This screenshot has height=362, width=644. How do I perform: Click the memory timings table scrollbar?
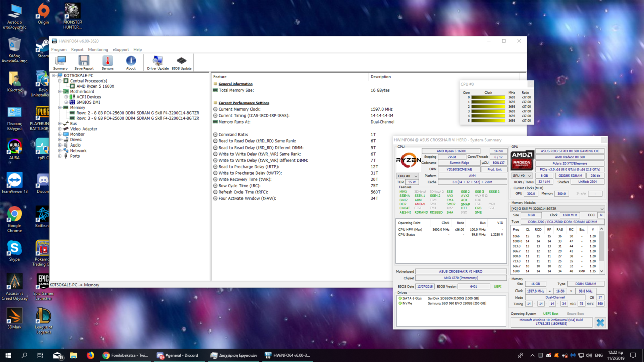click(601, 250)
